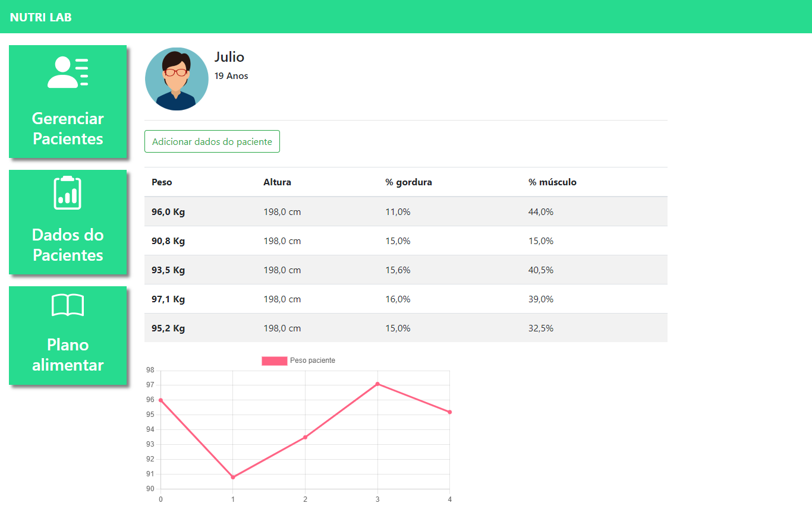Screen dimensions: 812x506
Task: Click Julio's profile avatar picture
Action: [x=177, y=79]
